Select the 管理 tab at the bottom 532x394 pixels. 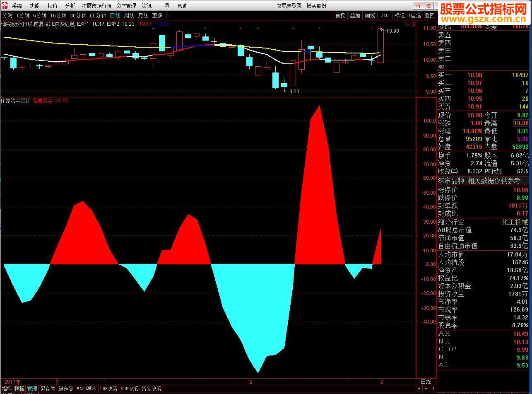coord(32,389)
